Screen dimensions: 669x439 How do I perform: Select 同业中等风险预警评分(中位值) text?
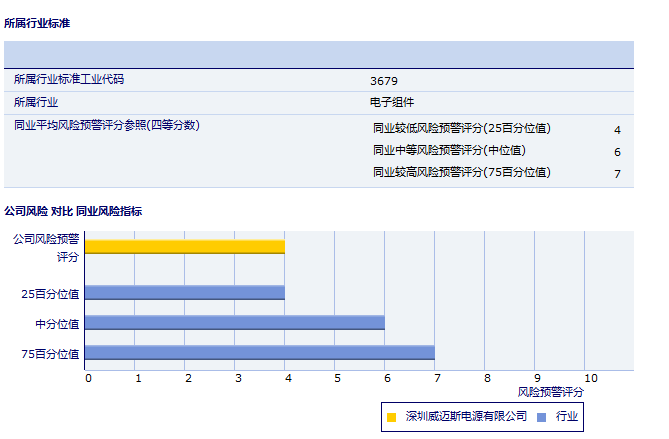(x=449, y=151)
